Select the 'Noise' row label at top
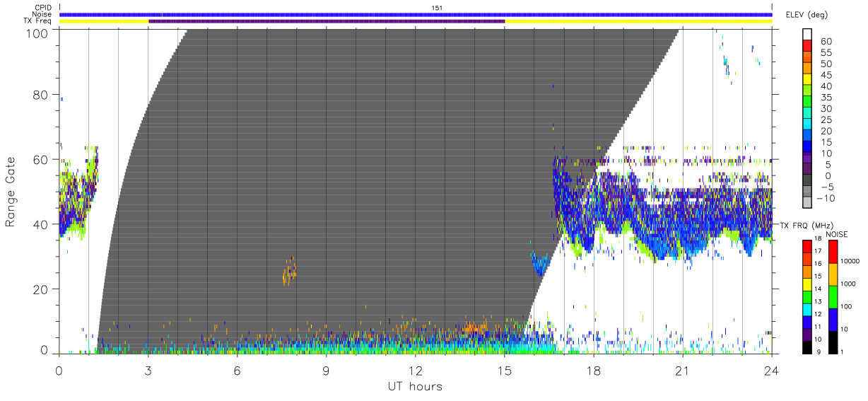This screenshot has width=868, height=401. [x=42, y=14]
